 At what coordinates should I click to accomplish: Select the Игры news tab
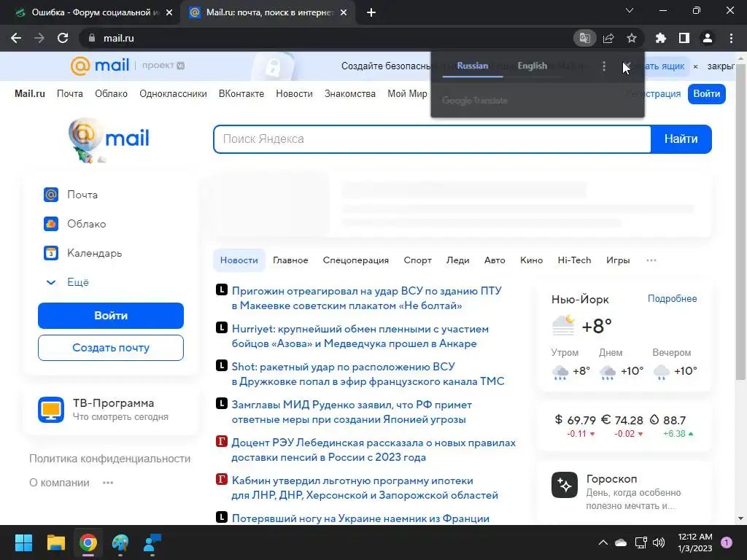coord(618,260)
